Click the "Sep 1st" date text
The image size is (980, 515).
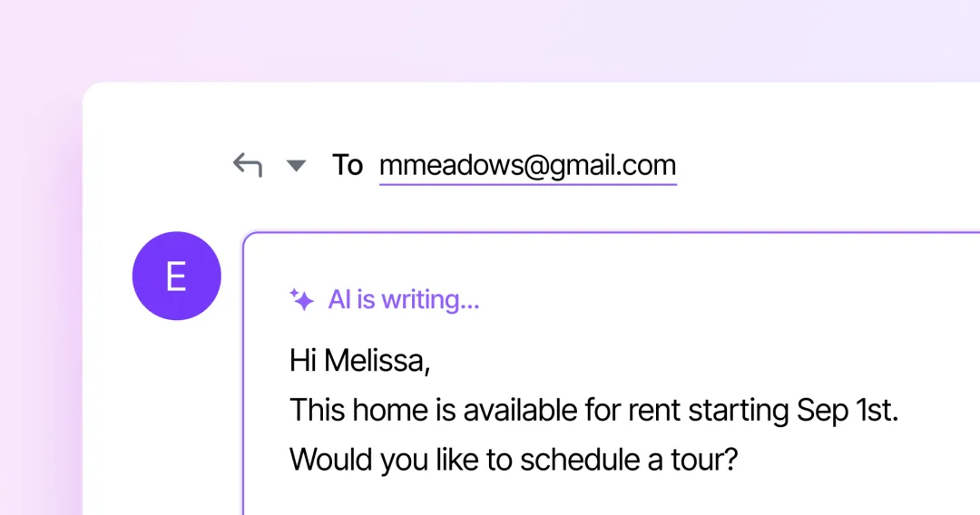(848, 410)
